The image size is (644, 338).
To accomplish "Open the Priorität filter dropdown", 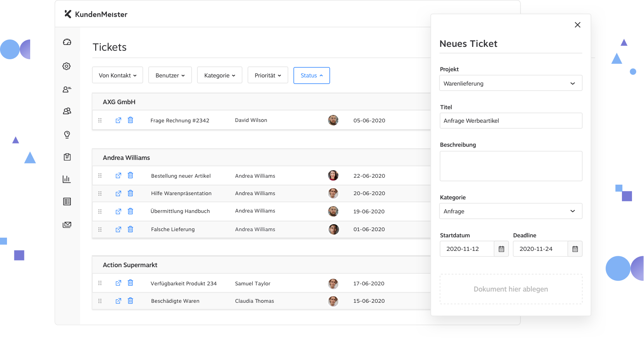I will (x=268, y=75).
